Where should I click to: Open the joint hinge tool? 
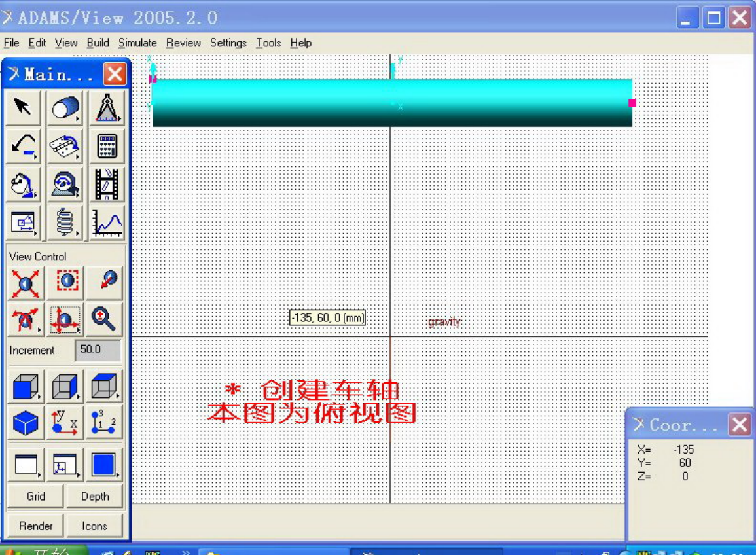(x=65, y=145)
